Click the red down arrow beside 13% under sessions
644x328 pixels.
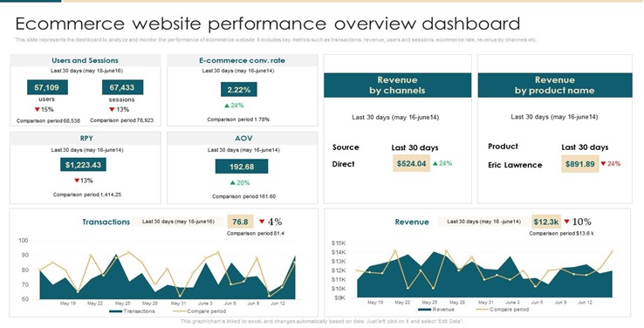[x=112, y=110]
